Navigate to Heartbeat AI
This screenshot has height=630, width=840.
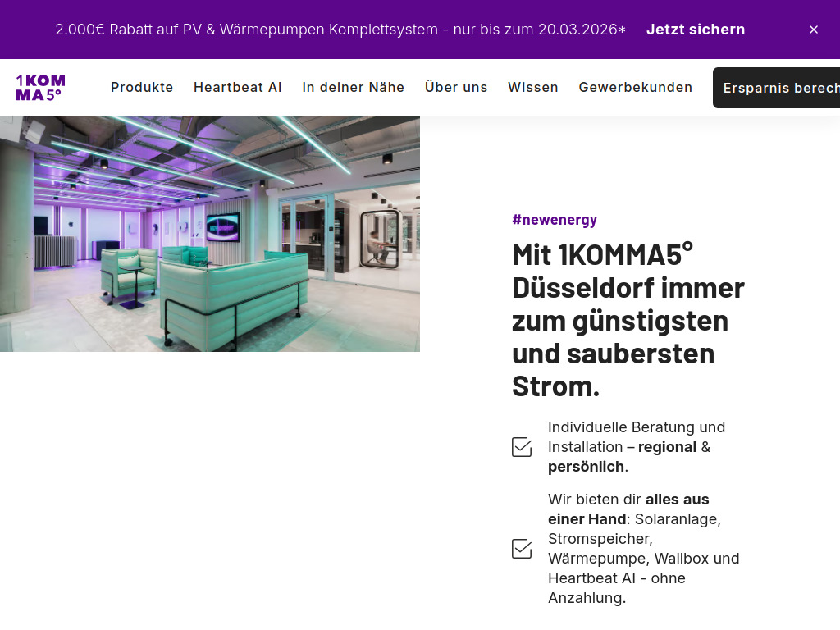[238, 87]
